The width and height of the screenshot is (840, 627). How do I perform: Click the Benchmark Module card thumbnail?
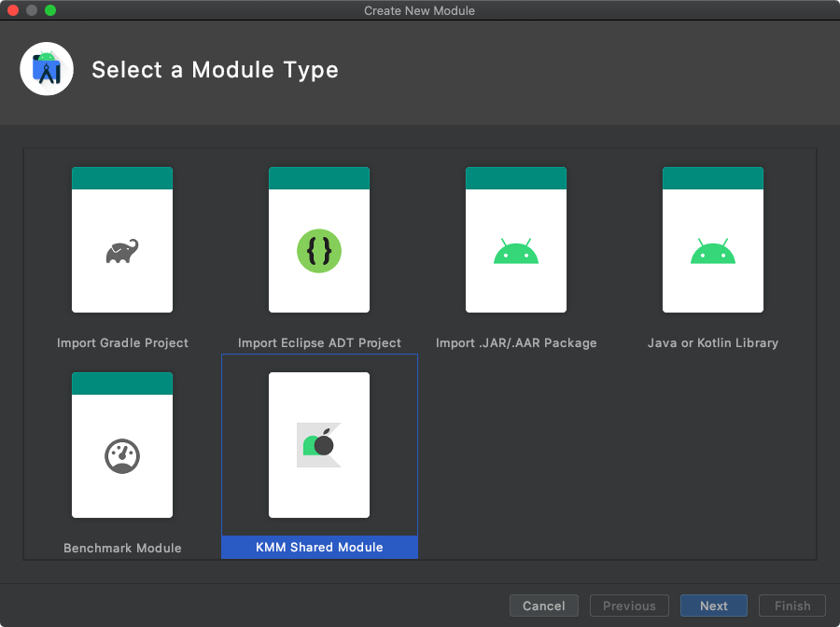pos(121,445)
